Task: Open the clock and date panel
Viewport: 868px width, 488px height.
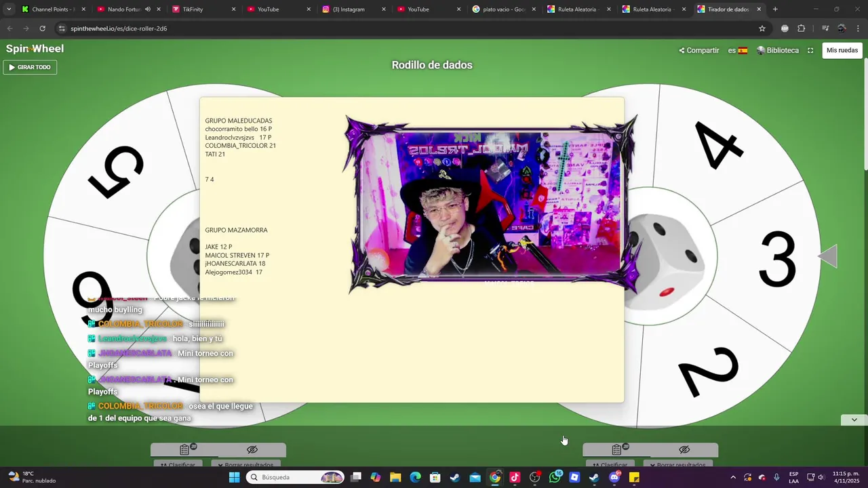Action: [x=846, y=477]
